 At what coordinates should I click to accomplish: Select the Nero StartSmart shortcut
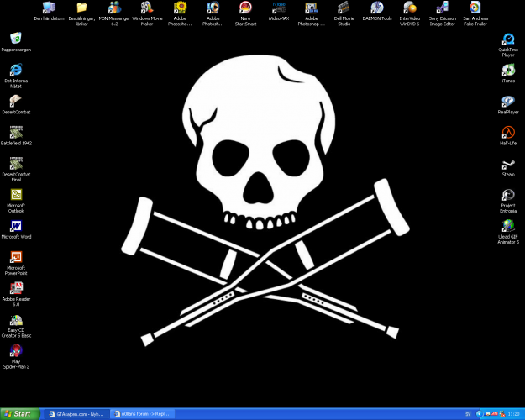pos(245,8)
